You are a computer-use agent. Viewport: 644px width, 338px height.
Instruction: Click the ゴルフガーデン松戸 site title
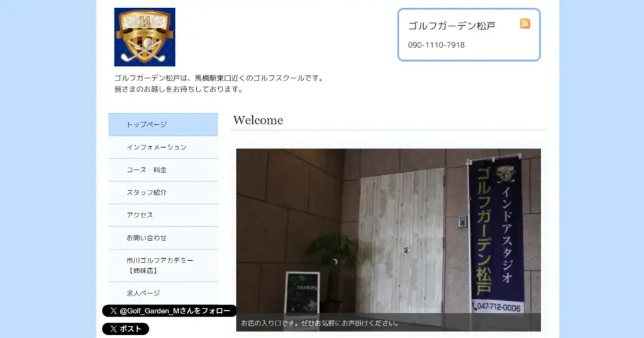point(452,26)
